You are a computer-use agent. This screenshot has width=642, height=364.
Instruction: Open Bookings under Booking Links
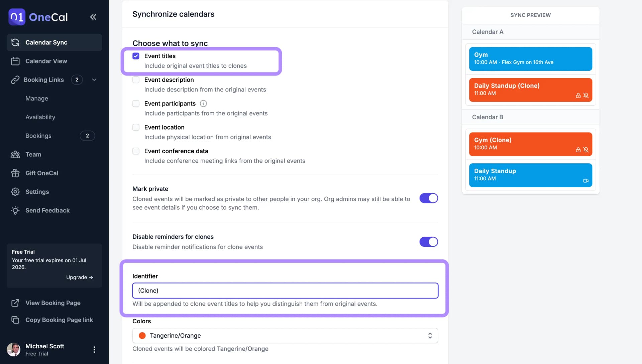[38, 136]
